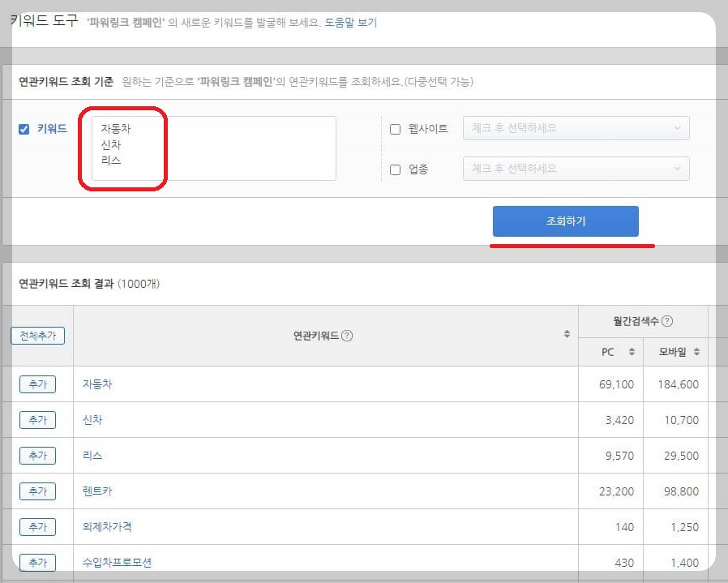Uncheck the 키워드 checkbox
Viewport: 728px width, 583px height.
tap(24, 128)
